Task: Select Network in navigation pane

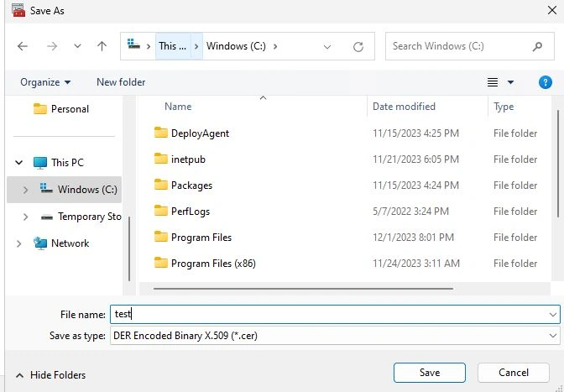Action: point(70,243)
